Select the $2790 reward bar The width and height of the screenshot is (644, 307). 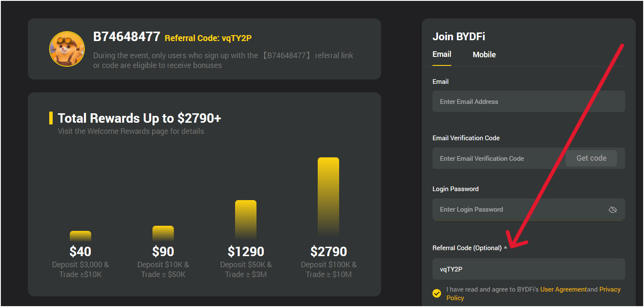[x=328, y=197]
